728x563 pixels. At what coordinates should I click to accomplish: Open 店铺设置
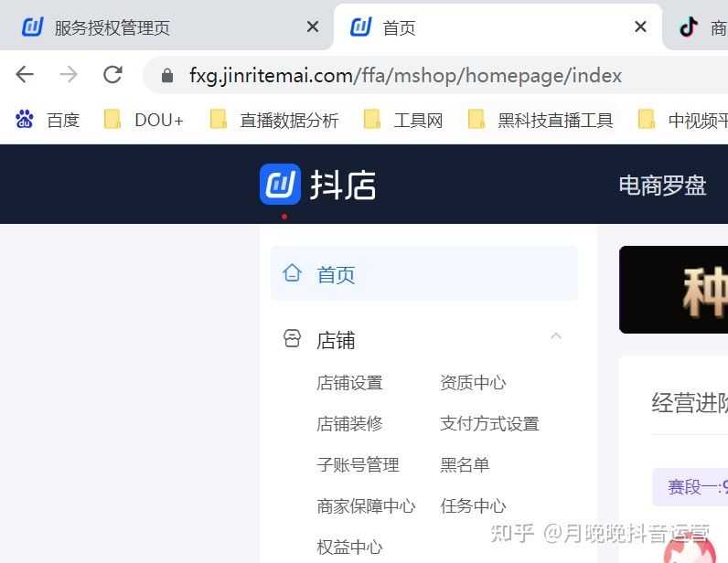pos(349,383)
